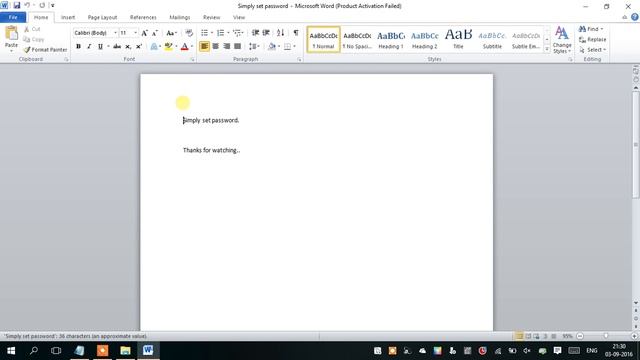Screen dimensions: 640x360
Task: Switch to the Insert tab
Action: (x=68, y=18)
